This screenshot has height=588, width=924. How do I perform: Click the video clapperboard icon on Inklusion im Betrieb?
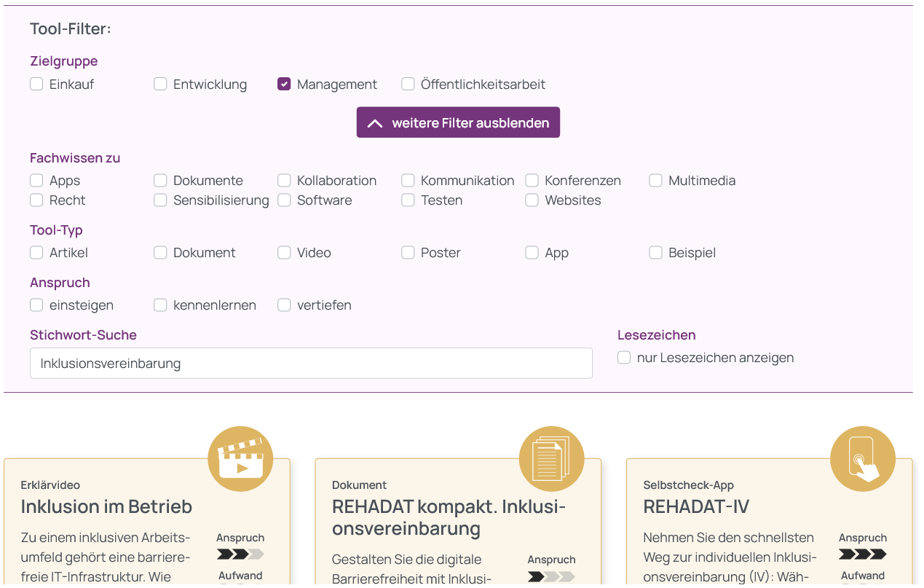(240, 459)
